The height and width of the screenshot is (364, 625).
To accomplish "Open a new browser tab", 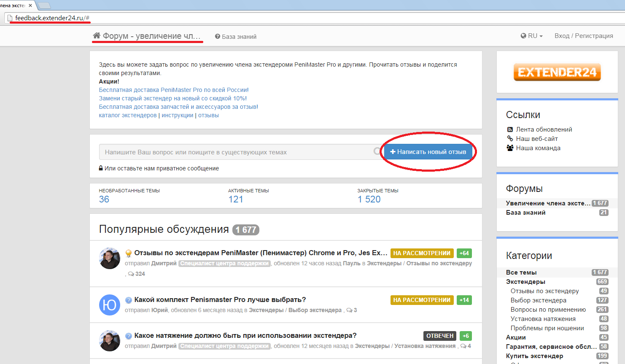I will click(44, 5).
